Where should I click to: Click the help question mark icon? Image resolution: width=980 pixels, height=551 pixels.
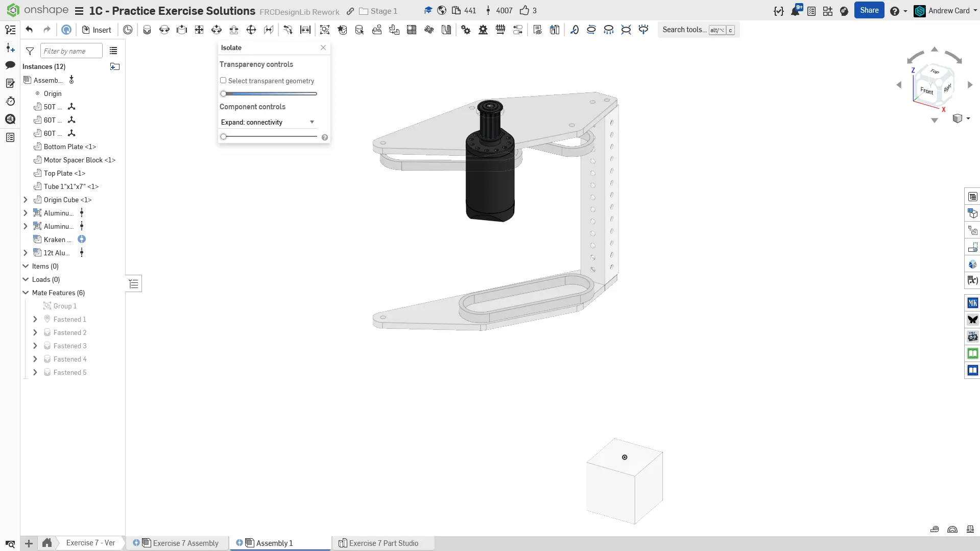(x=894, y=11)
